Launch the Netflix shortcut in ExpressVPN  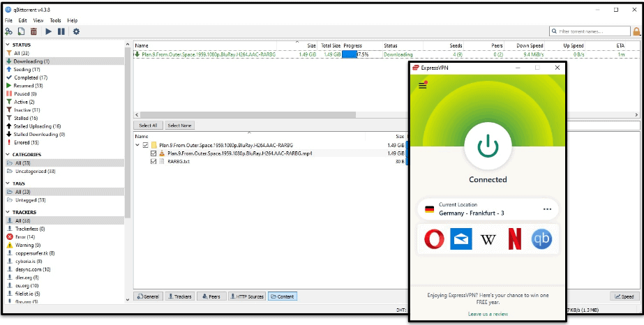[516, 239]
